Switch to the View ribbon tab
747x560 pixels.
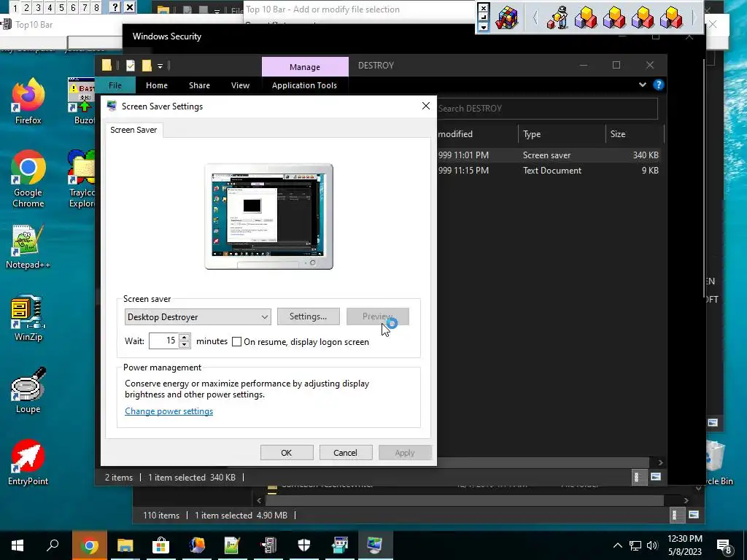coord(240,85)
